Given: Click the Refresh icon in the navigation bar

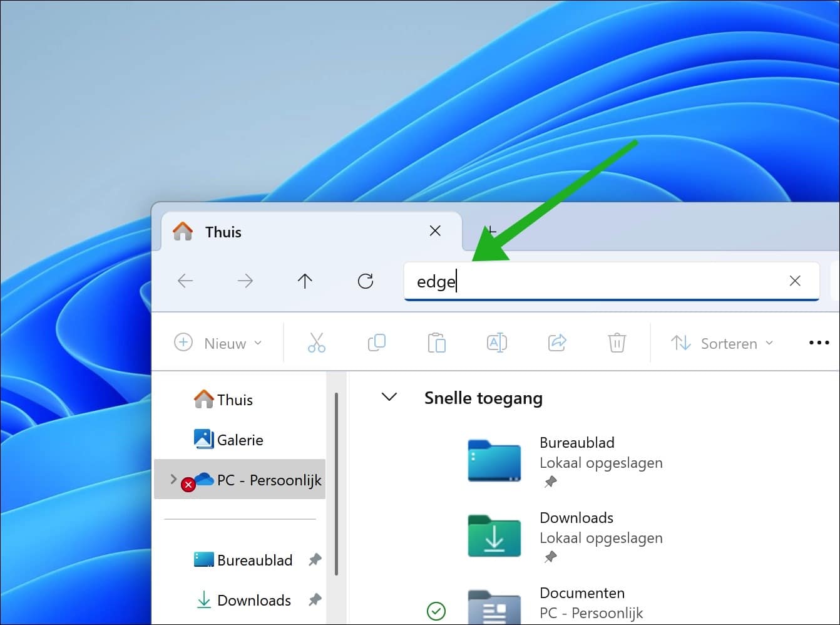Looking at the screenshot, I should (x=366, y=281).
